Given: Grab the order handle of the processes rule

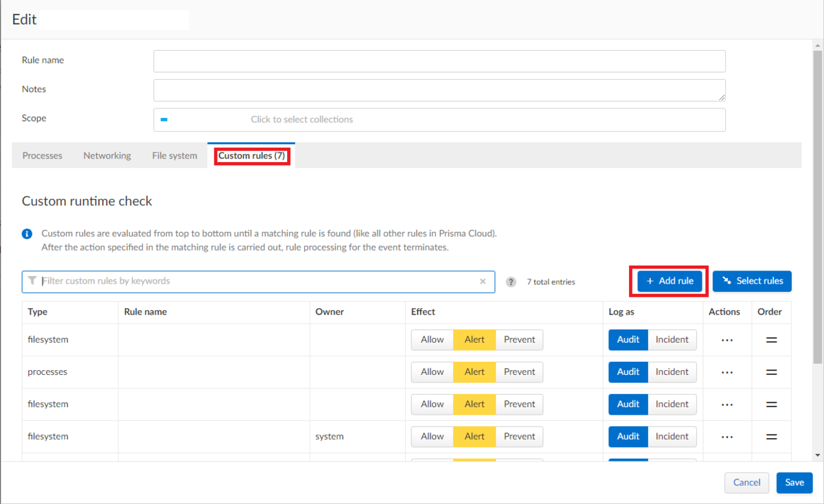Looking at the screenshot, I should (771, 372).
